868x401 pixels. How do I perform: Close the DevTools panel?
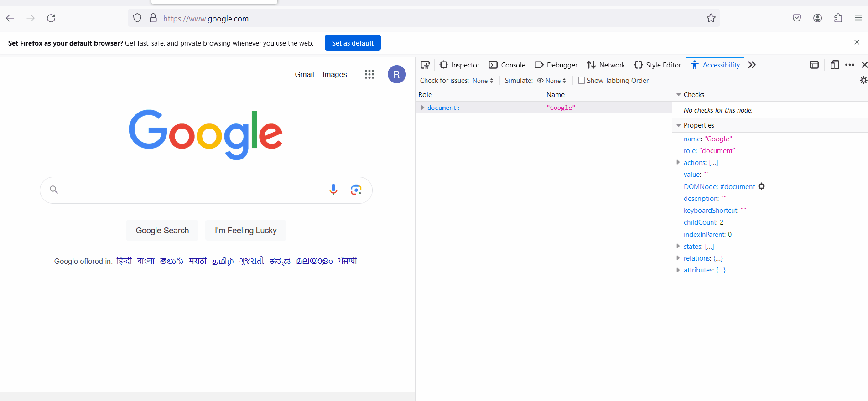pyautogui.click(x=864, y=65)
